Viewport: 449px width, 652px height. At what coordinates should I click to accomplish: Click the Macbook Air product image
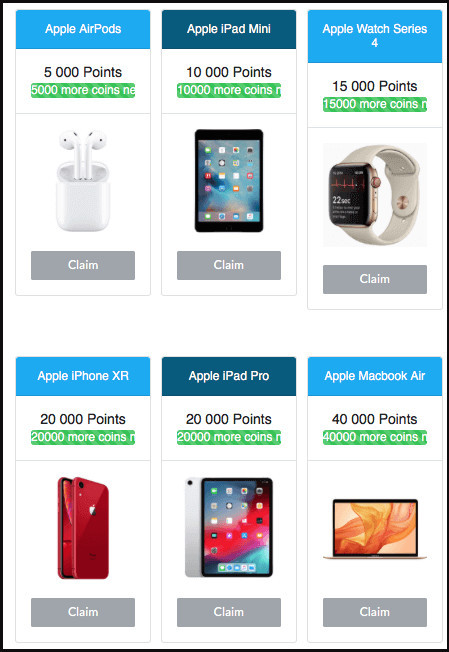pyautogui.click(x=375, y=529)
